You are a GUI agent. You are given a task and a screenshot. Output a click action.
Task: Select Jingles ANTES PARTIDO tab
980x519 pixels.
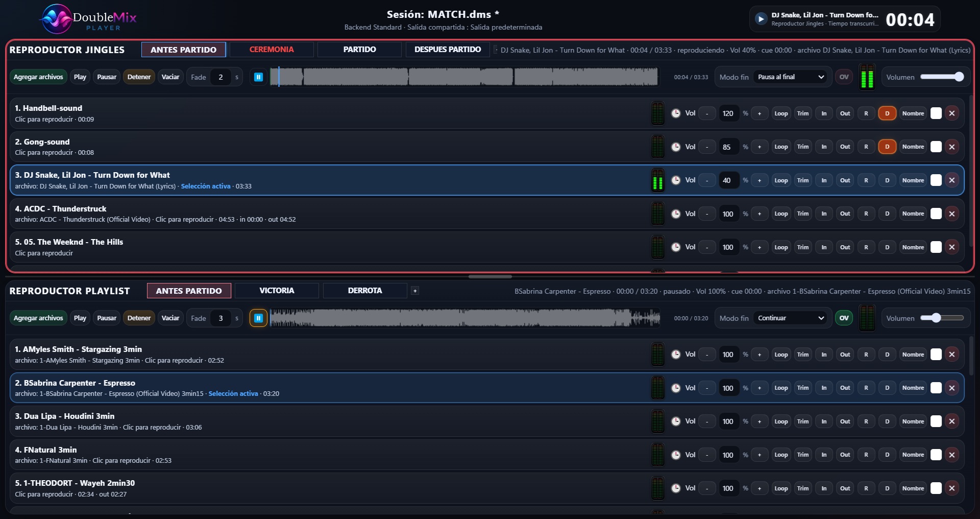[184, 50]
